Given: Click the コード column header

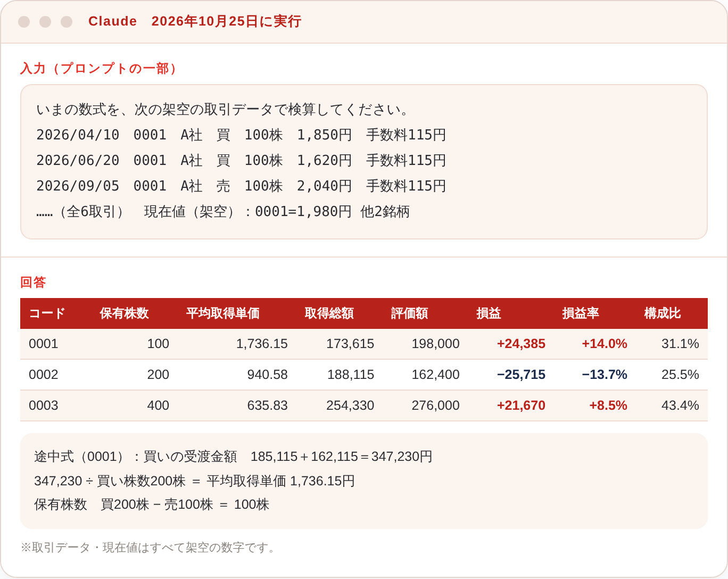Looking at the screenshot, I should point(47,313).
